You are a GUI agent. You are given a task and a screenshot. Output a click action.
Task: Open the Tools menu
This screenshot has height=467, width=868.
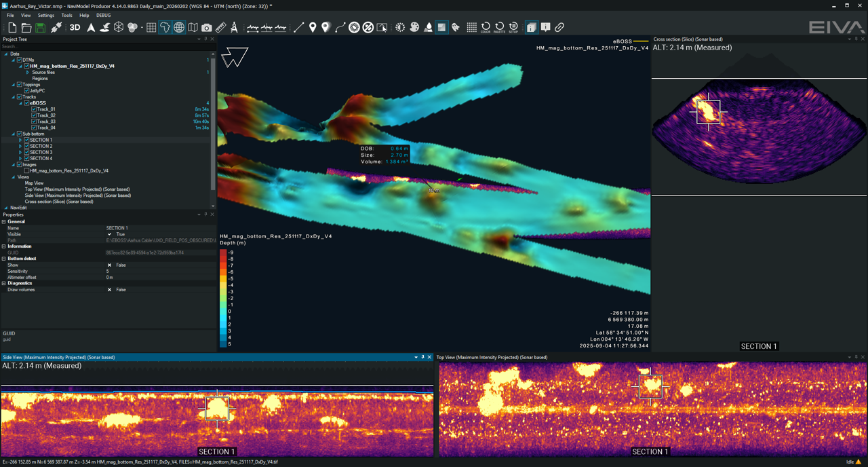pos(66,15)
